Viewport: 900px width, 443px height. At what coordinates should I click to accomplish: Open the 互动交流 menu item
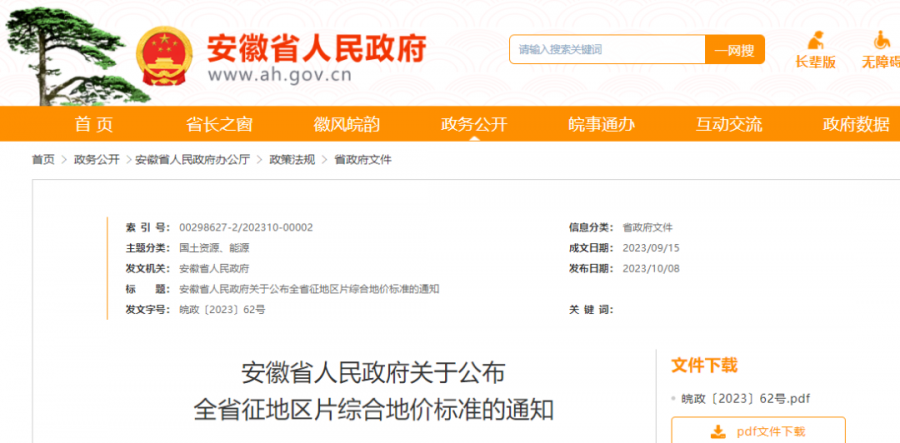click(729, 124)
